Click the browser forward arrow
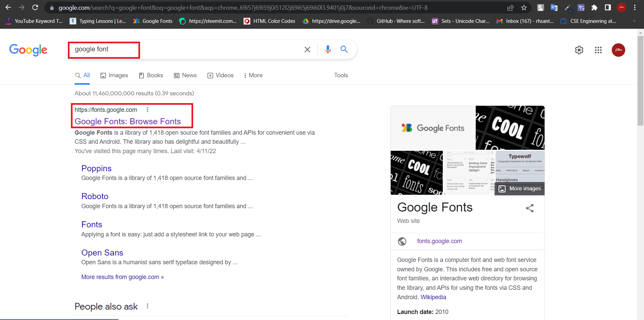The width and height of the screenshot is (644, 320). coord(22,7)
